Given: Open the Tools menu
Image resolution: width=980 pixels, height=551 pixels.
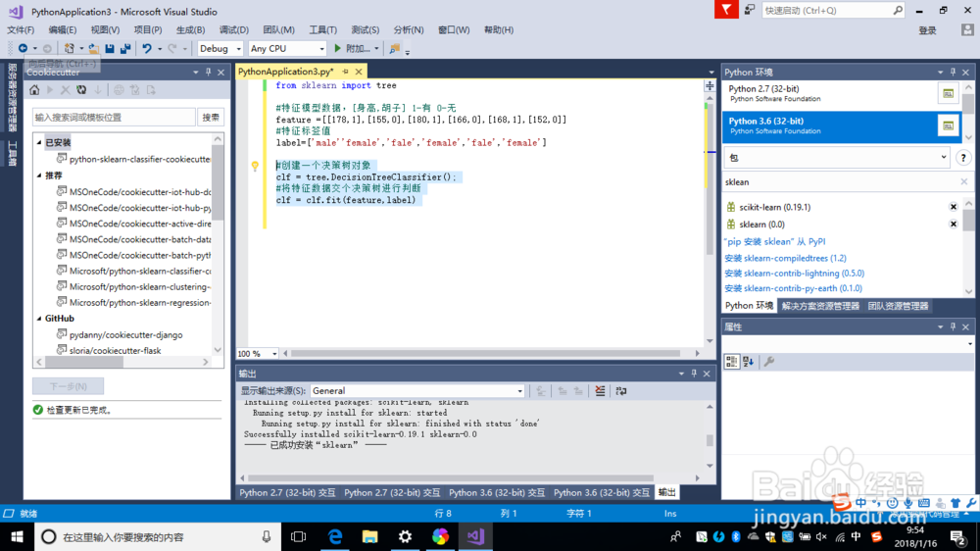Looking at the screenshot, I should coord(322,30).
